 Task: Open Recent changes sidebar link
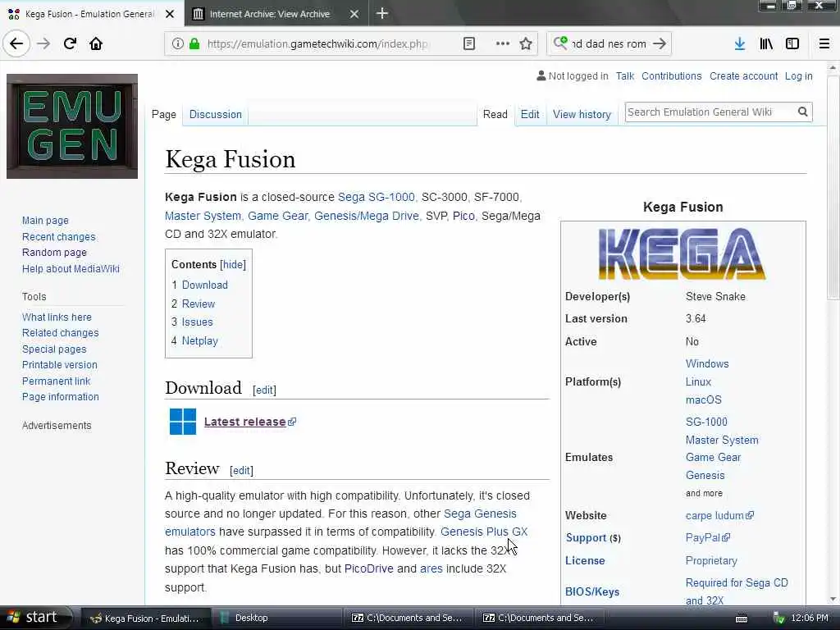(x=59, y=237)
